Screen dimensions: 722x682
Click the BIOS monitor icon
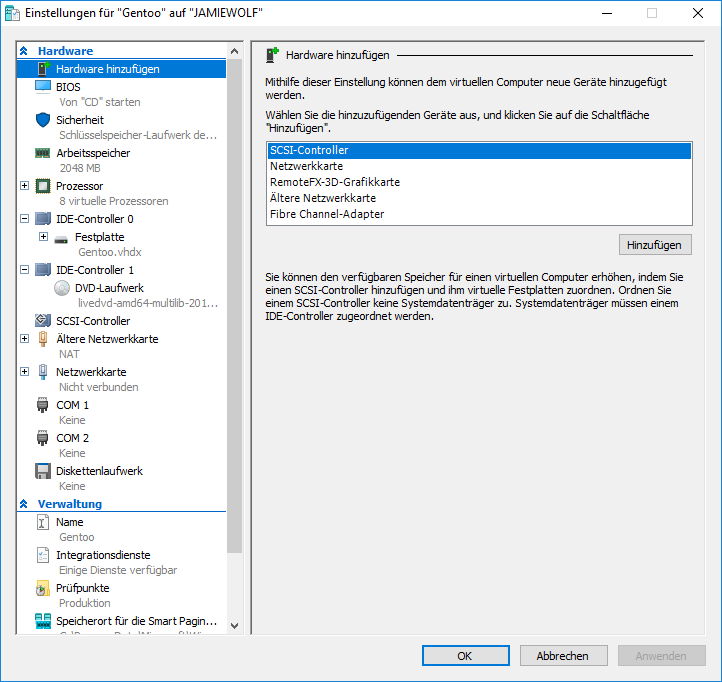click(x=43, y=87)
